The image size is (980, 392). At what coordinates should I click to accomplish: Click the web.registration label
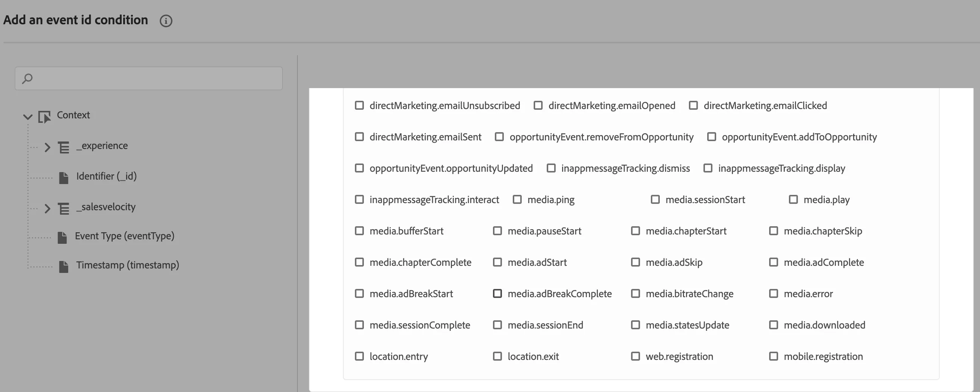[680, 356]
